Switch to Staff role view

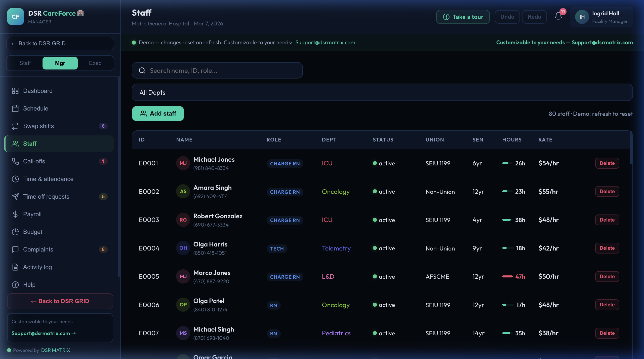coord(25,63)
